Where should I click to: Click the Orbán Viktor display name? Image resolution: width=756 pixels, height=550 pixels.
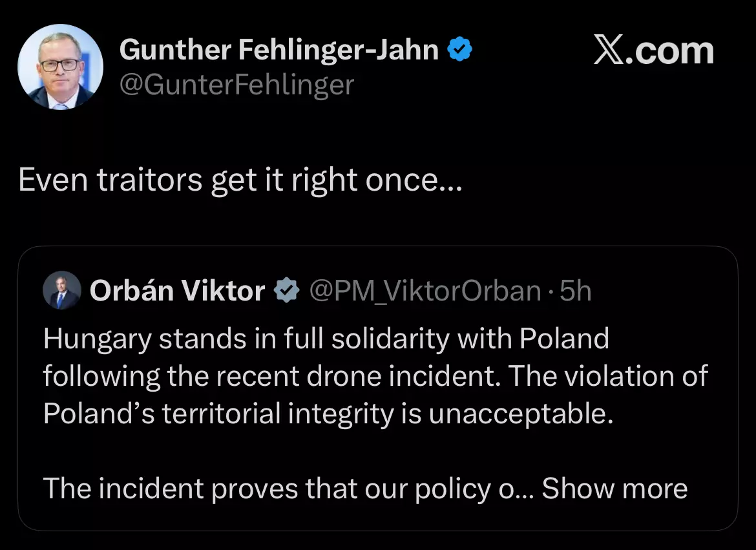(178, 290)
